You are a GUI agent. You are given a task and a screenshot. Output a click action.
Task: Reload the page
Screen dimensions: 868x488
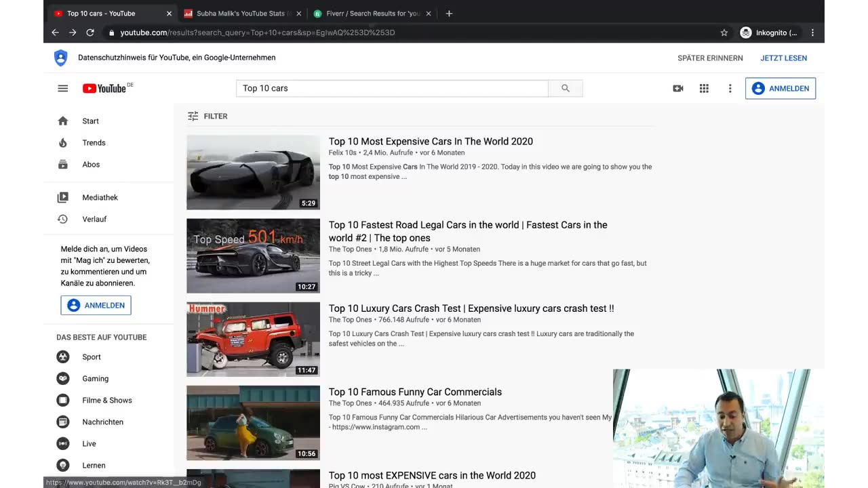(x=90, y=33)
